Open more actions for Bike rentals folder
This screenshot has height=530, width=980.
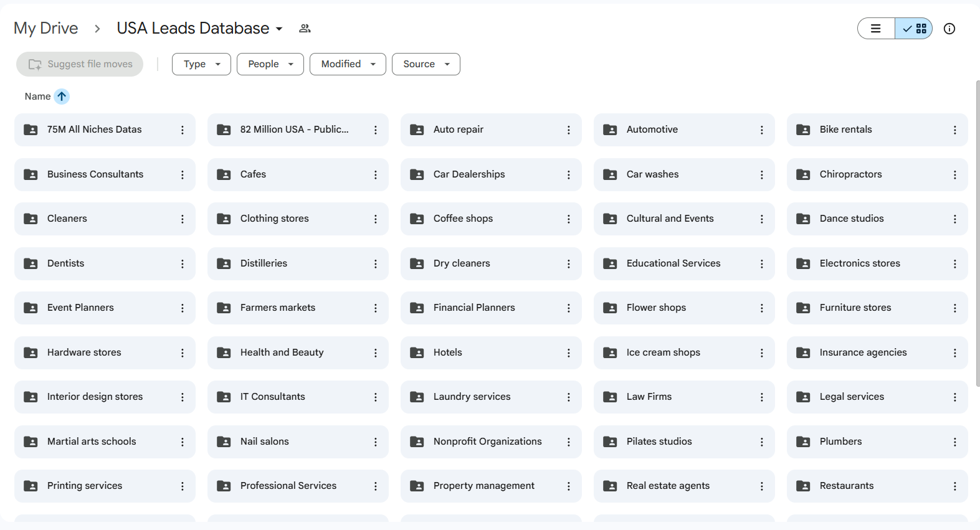coord(955,130)
